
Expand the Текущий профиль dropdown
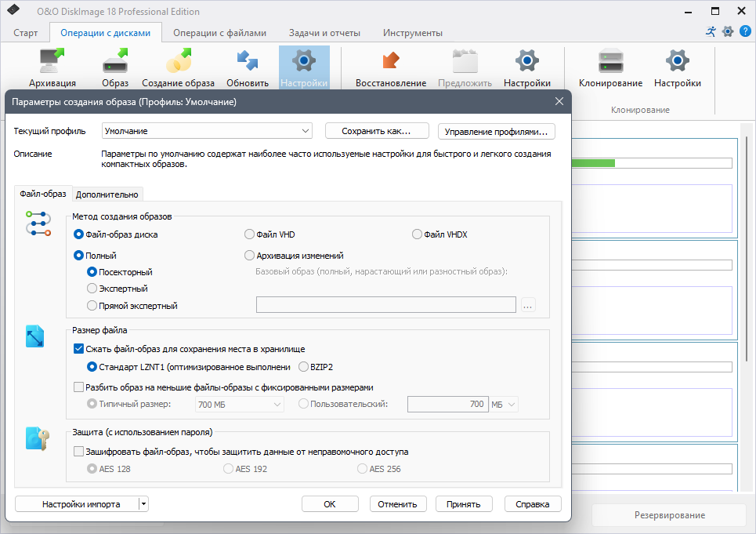click(x=207, y=131)
